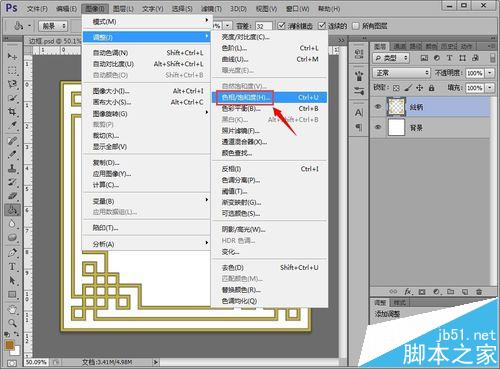Hide the 背景 background layer
The width and height of the screenshot is (500, 369).
[378, 127]
